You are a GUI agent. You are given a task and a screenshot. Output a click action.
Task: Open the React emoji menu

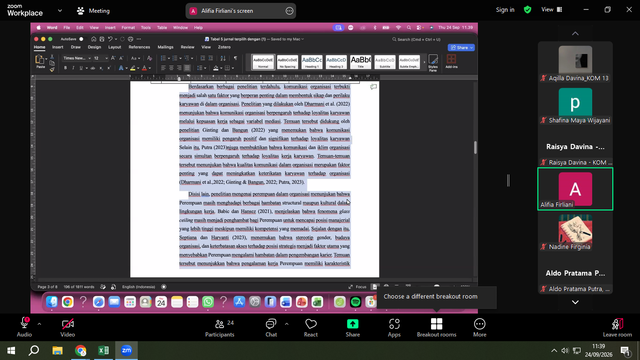(311, 328)
